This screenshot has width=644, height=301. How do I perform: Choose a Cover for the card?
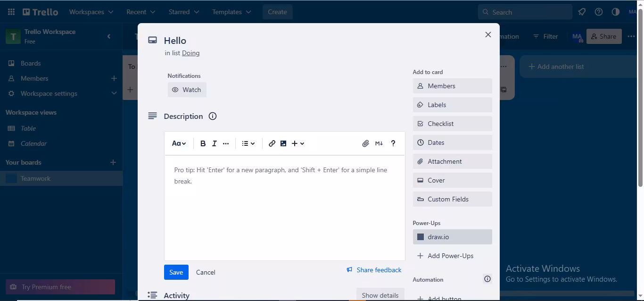(453, 180)
